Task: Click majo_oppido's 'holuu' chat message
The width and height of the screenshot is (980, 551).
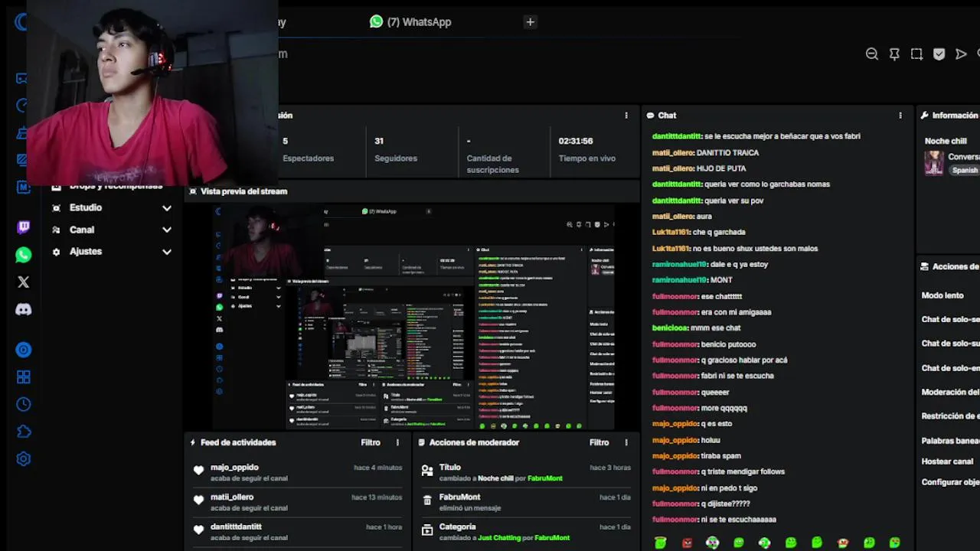Action: pyautogui.click(x=710, y=440)
